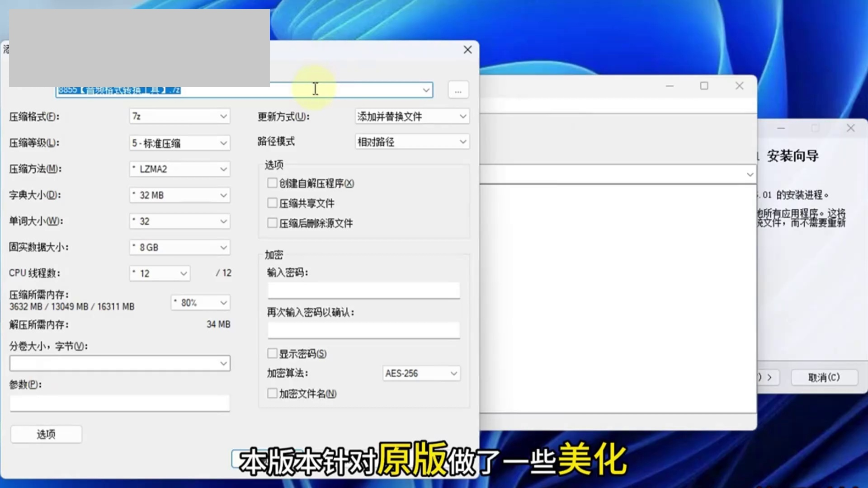Toggle 显示密码 checkbox
The width and height of the screenshot is (868, 488).
coord(272,353)
